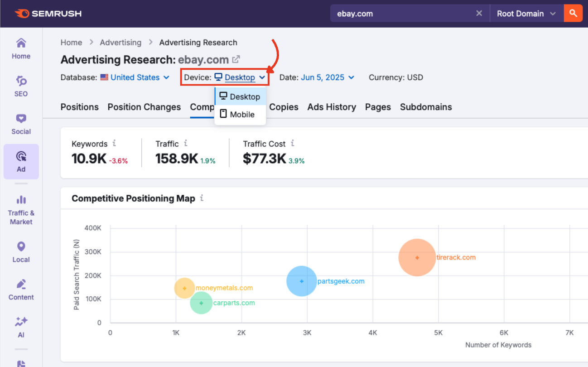This screenshot has height=367, width=588.
Task: Open ebay.com external link icon
Action: point(236,59)
